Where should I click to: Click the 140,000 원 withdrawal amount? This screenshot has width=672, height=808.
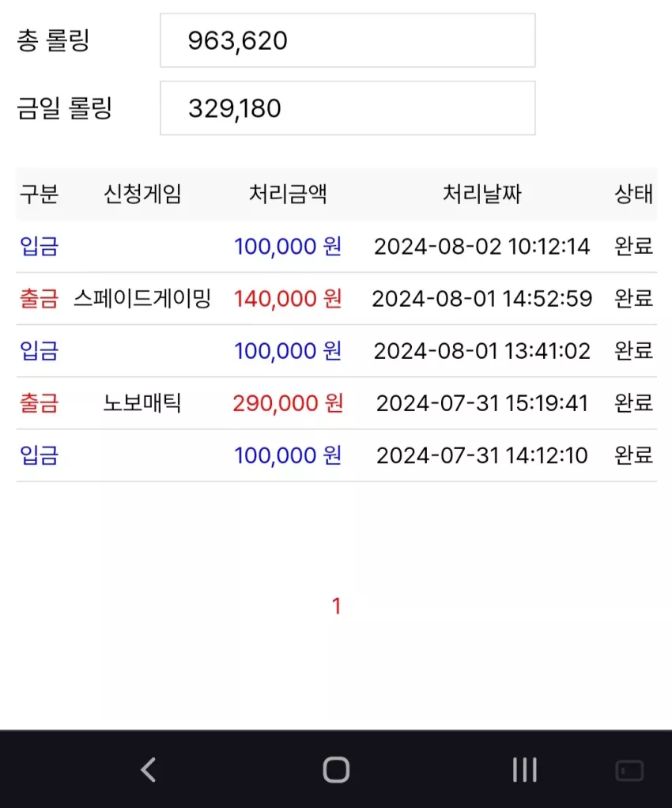pos(288,298)
